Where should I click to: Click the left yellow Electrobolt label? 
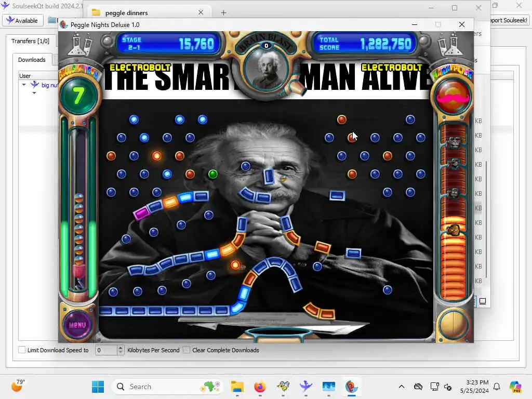point(140,67)
